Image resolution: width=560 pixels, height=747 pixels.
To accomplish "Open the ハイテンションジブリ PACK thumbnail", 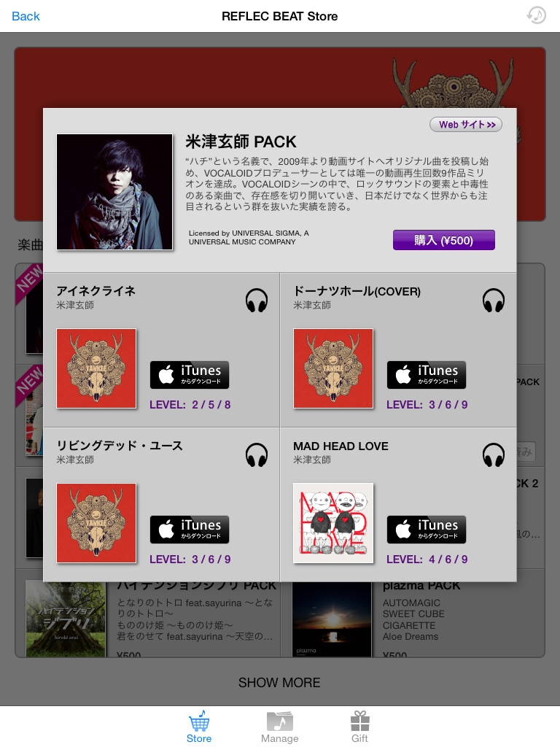I will pyautogui.click(x=66, y=619).
